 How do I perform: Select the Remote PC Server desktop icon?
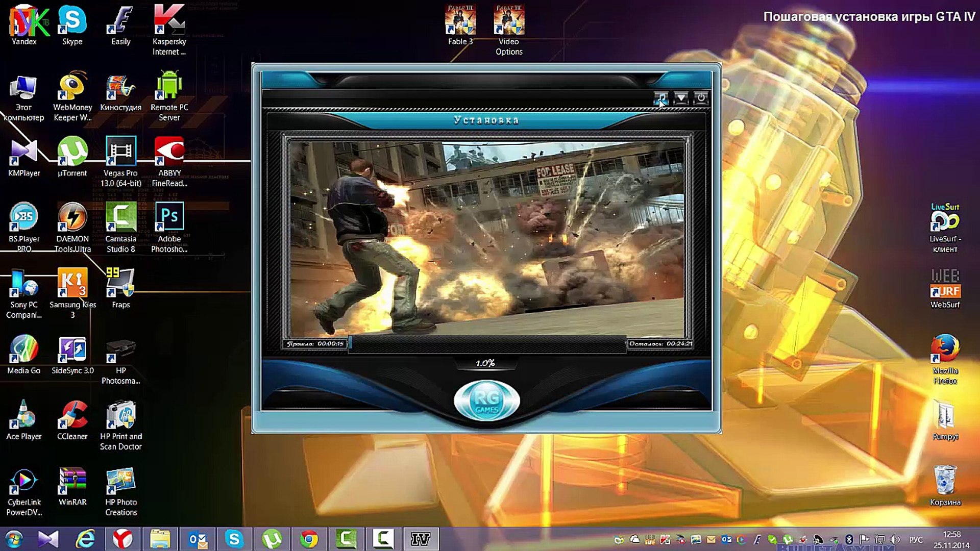pyautogui.click(x=169, y=96)
